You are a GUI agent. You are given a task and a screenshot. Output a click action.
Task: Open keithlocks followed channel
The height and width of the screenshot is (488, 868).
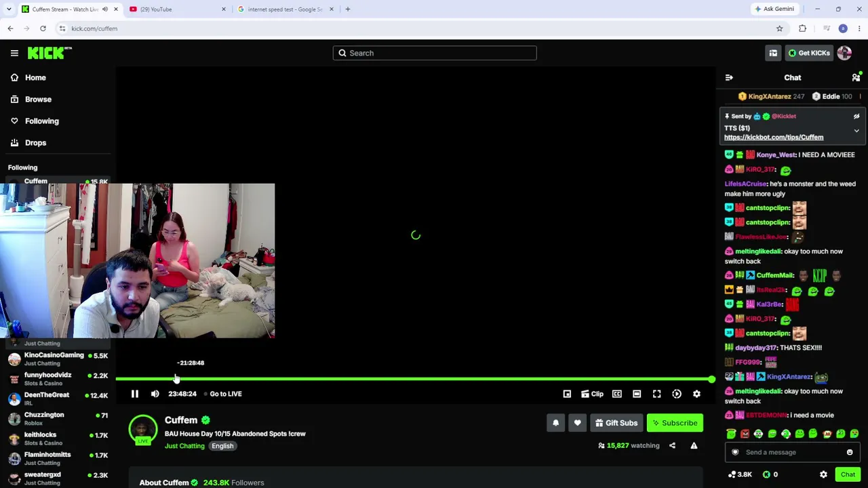click(58, 439)
